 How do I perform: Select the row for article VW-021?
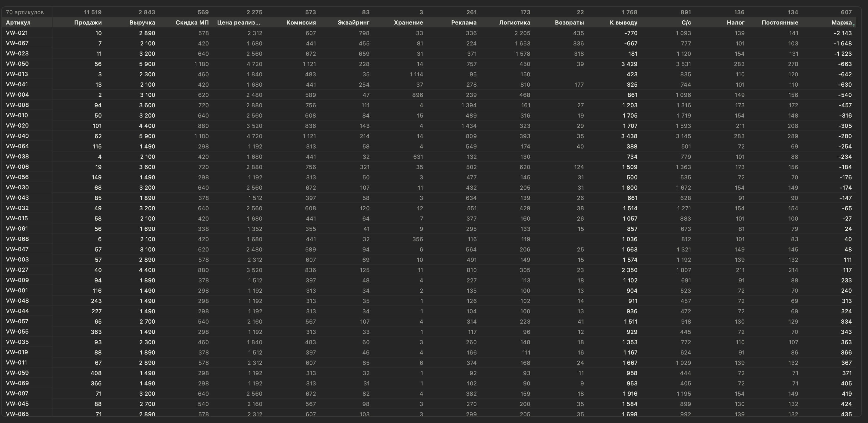[x=429, y=33]
